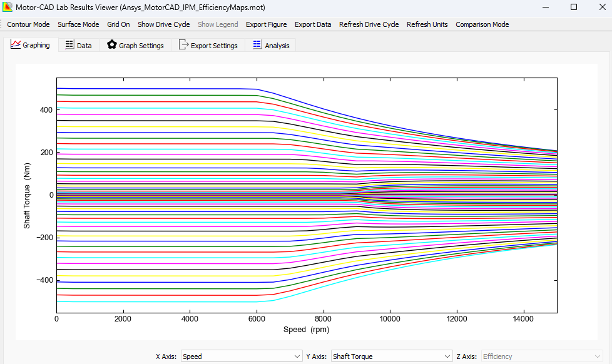612x364 pixels.
Task: Switch to Contour Mode
Action: tap(28, 24)
